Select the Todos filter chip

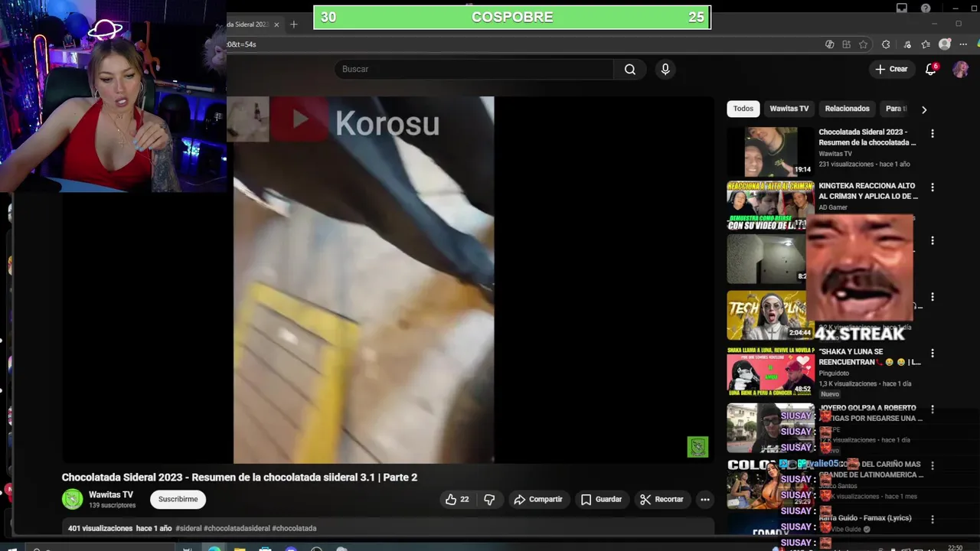click(x=743, y=109)
